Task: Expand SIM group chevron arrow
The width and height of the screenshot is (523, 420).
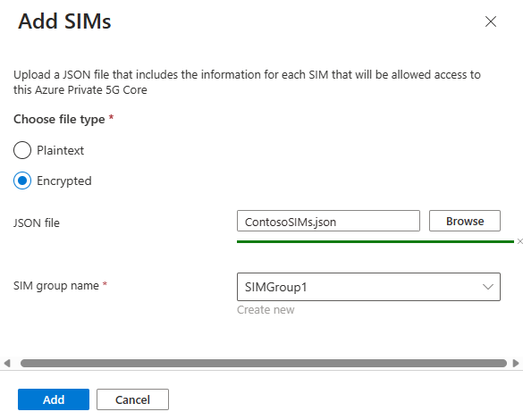Action: coord(488,287)
